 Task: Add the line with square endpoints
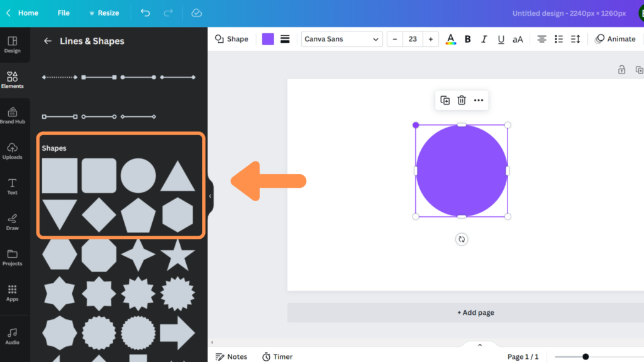(x=99, y=77)
